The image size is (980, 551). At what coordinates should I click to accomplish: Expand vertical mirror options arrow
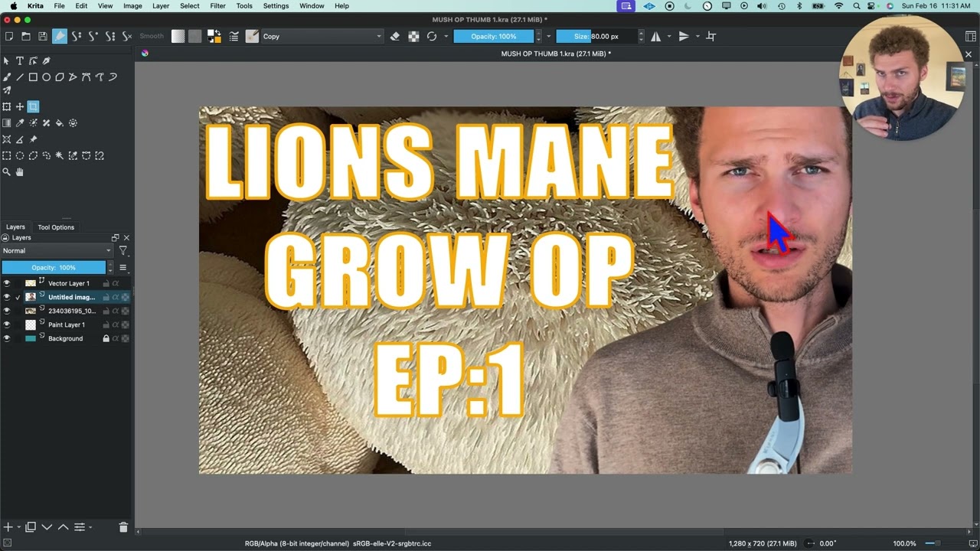point(697,36)
